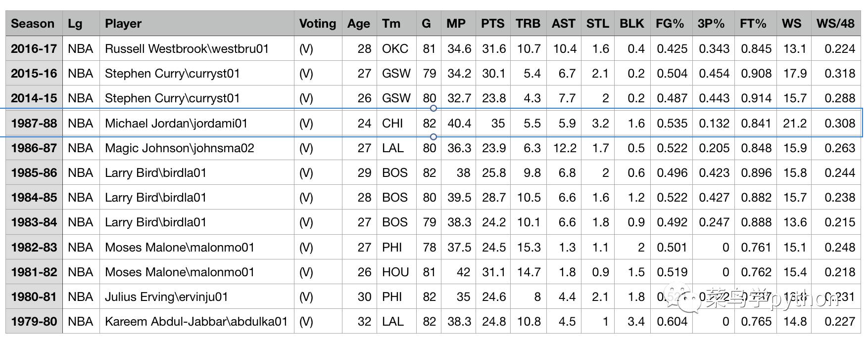
Task: Click the Michael Jordan player cell
Action: [x=176, y=123]
